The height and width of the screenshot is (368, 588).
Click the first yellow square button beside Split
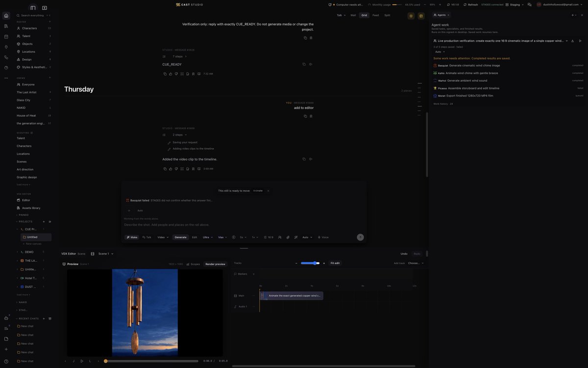[411, 16]
